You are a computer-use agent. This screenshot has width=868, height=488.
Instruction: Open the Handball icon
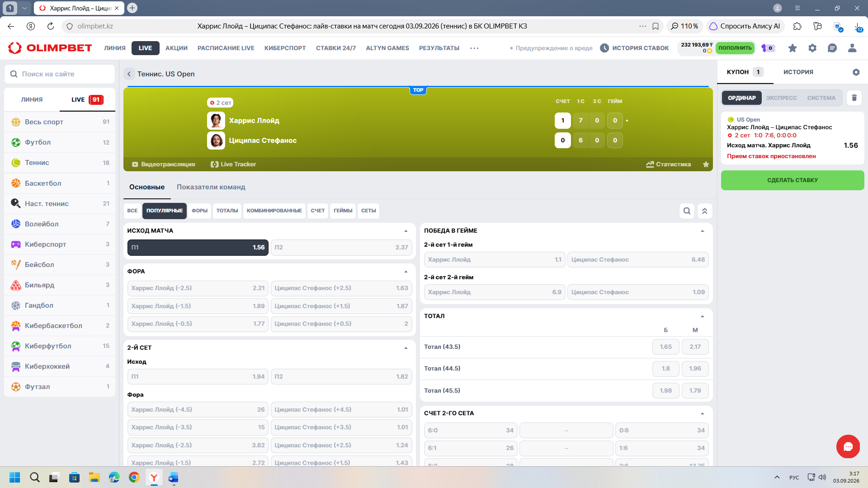(16, 305)
